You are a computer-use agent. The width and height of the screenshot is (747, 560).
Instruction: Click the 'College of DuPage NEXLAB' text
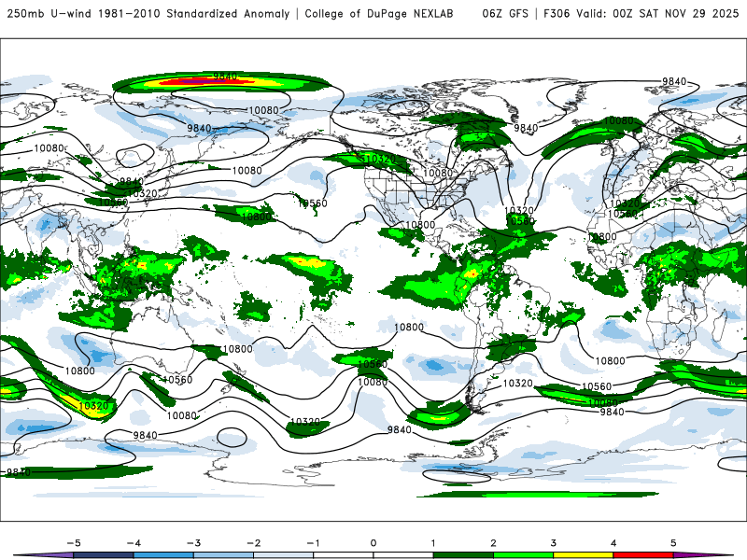pos(379,13)
